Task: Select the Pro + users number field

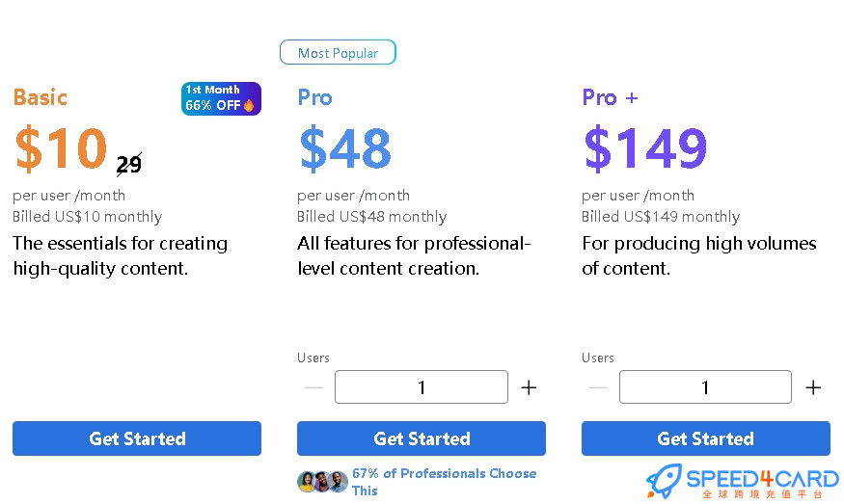Action: 705,386
